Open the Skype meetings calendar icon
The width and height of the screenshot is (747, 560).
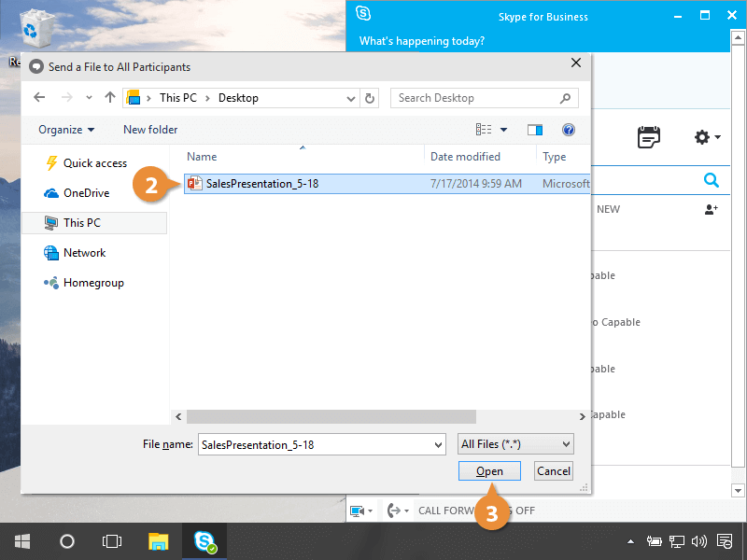click(x=649, y=137)
